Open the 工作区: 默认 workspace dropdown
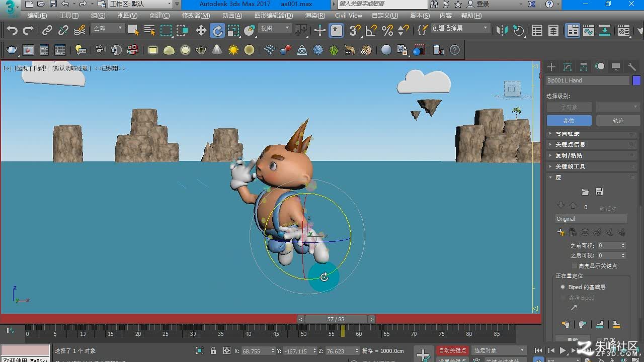 [140, 4]
